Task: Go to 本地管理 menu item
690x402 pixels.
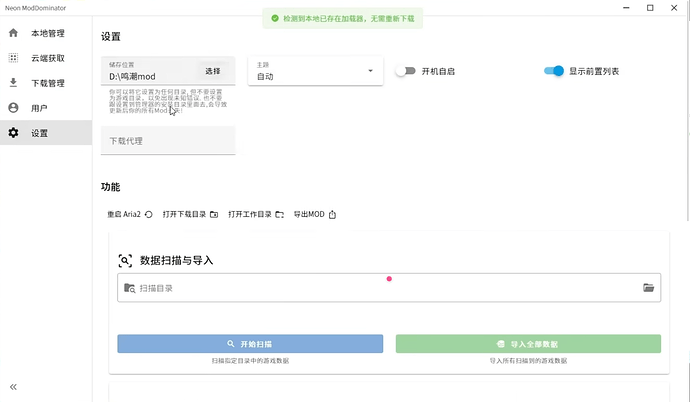Action: pos(46,33)
